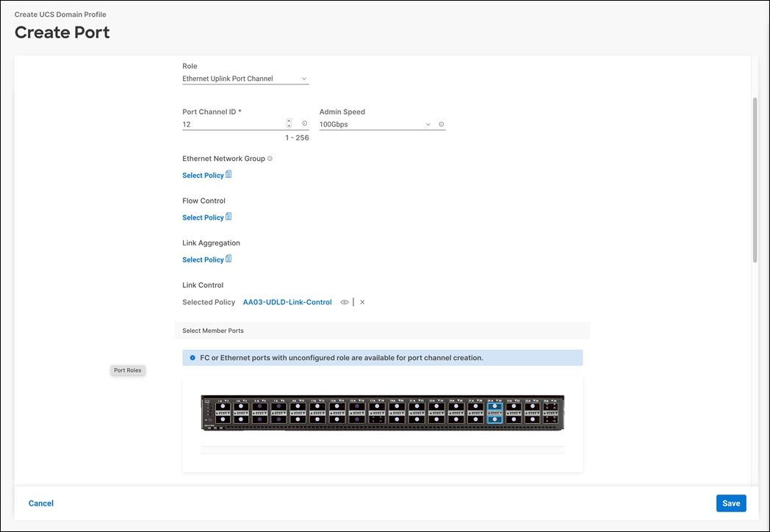Select the Flow Control Select Policy link
This screenshot has height=532, width=770.
tap(202, 217)
